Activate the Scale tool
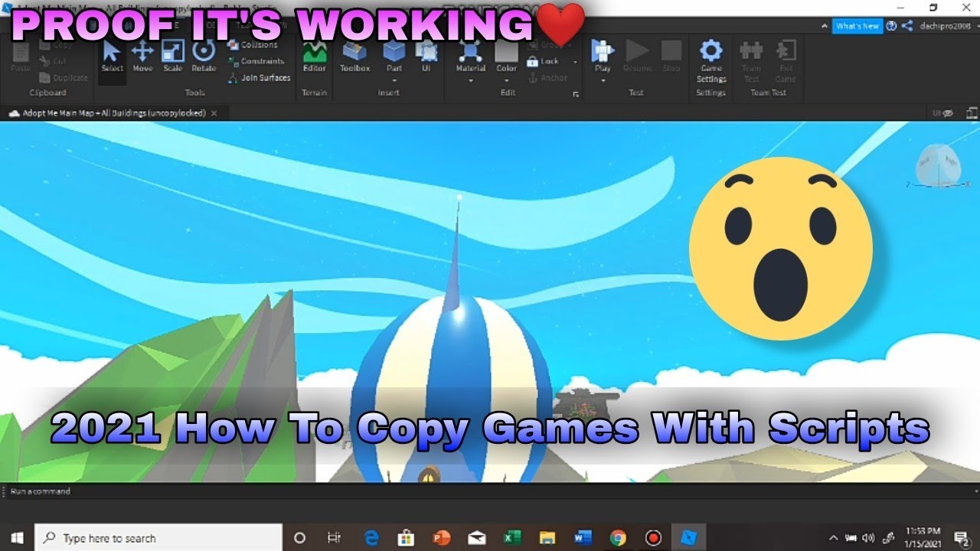 (x=173, y=56)
